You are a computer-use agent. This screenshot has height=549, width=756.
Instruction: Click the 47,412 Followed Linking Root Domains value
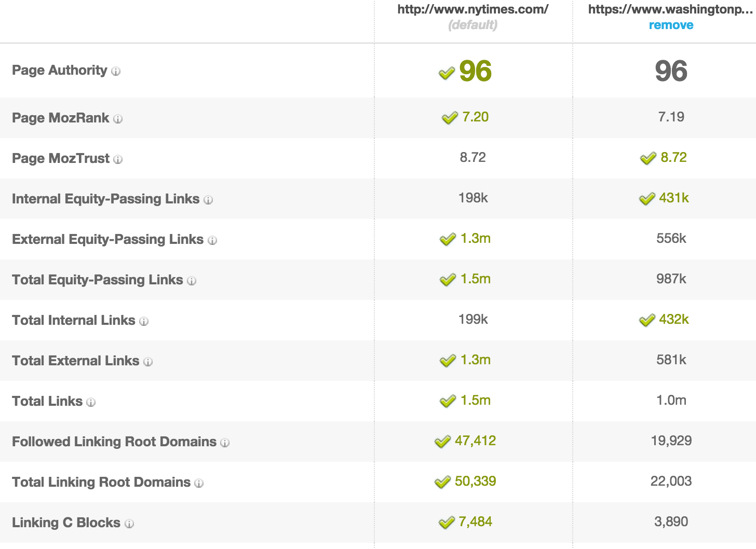pos(475,441)
